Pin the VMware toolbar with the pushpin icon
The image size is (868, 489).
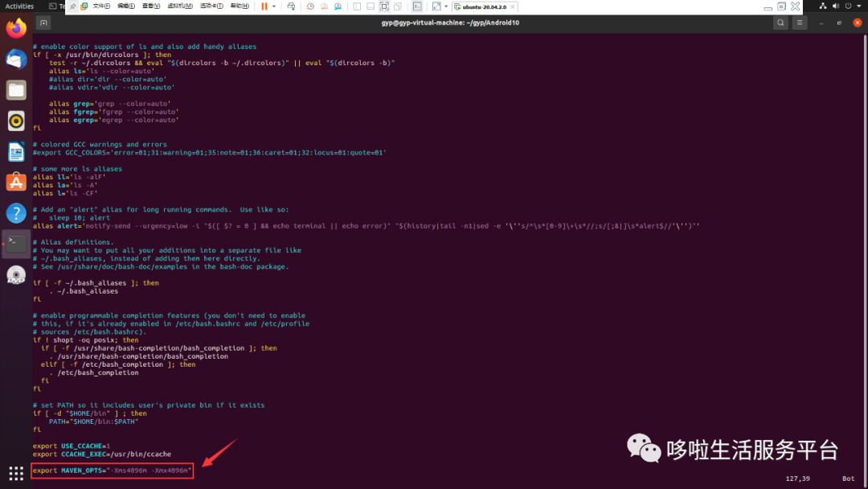tap(72, 6)
